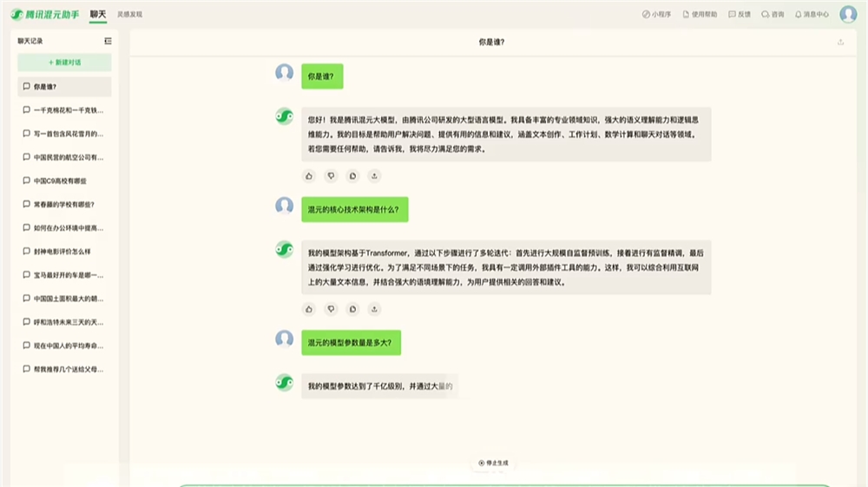
Task: Open the 中国民营的航空公司 chat
Action: [64, 157]
